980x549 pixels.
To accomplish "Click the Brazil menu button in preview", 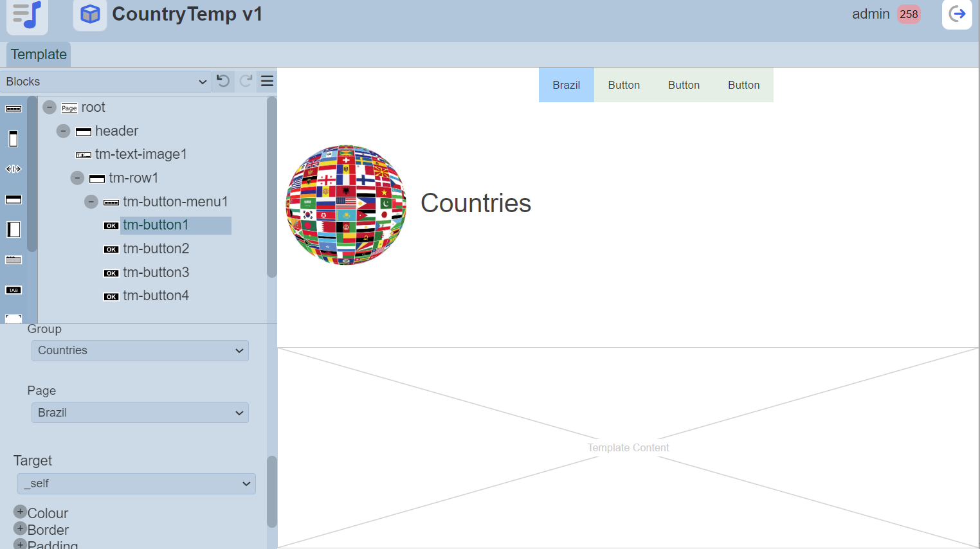I will 566,85.
